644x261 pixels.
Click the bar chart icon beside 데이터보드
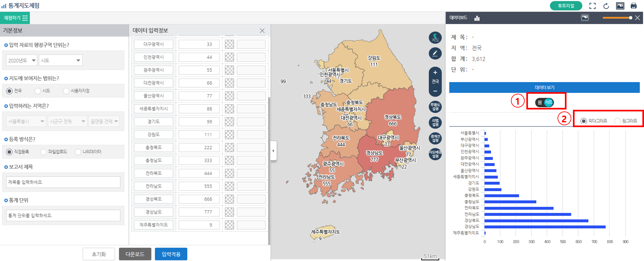point(477,18)
